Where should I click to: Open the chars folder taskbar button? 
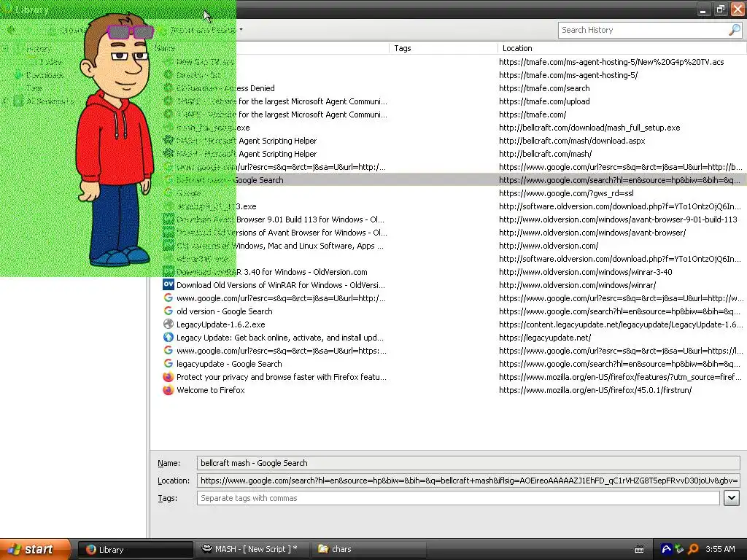click(369, 550)
